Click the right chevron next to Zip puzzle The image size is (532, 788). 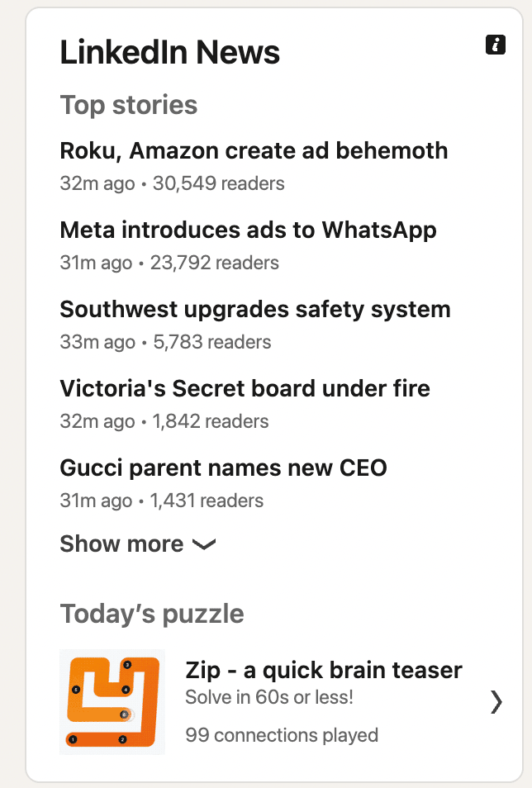496,701
